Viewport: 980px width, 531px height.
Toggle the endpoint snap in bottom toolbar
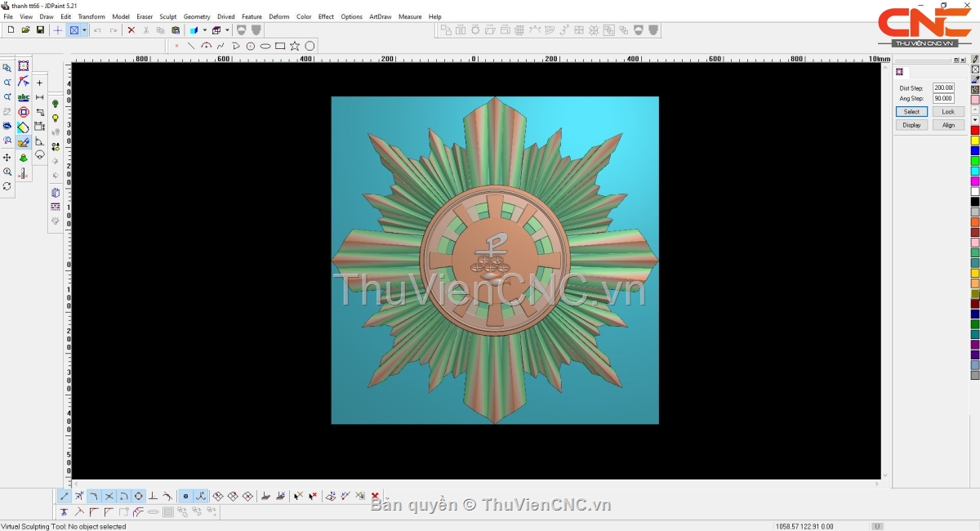click(65, 496)
